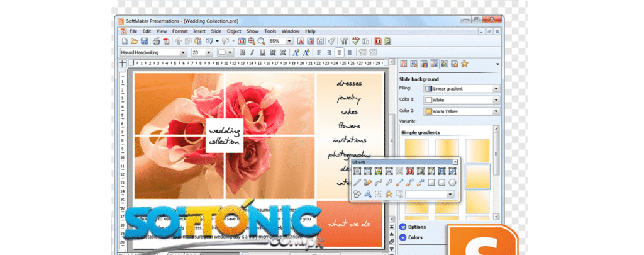
Task: Select the highlighted gradient variant thumbnail
Action: coord(477,176)
